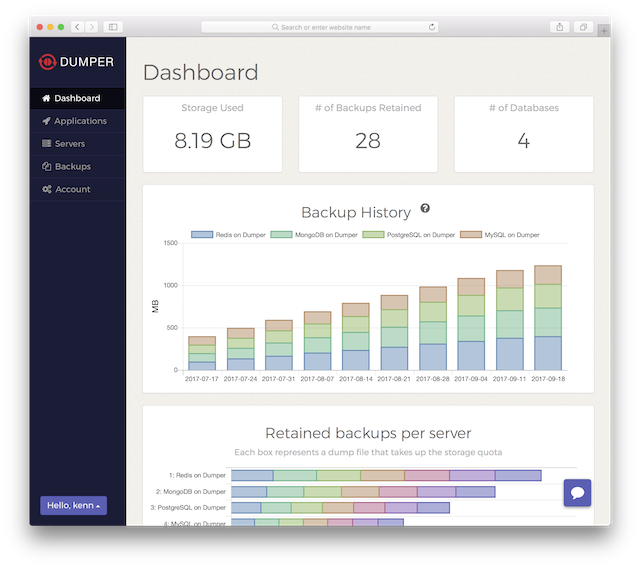
Task: Open the chat bubble widget
Action: coord(577,493)
